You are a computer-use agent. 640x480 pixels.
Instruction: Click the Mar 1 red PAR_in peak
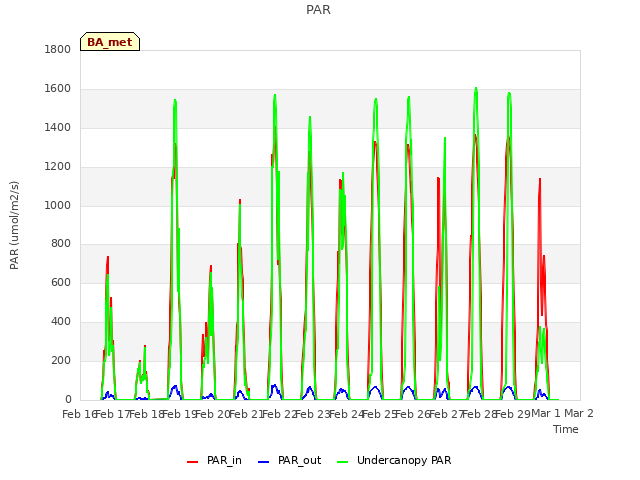[x=540, y=179]
